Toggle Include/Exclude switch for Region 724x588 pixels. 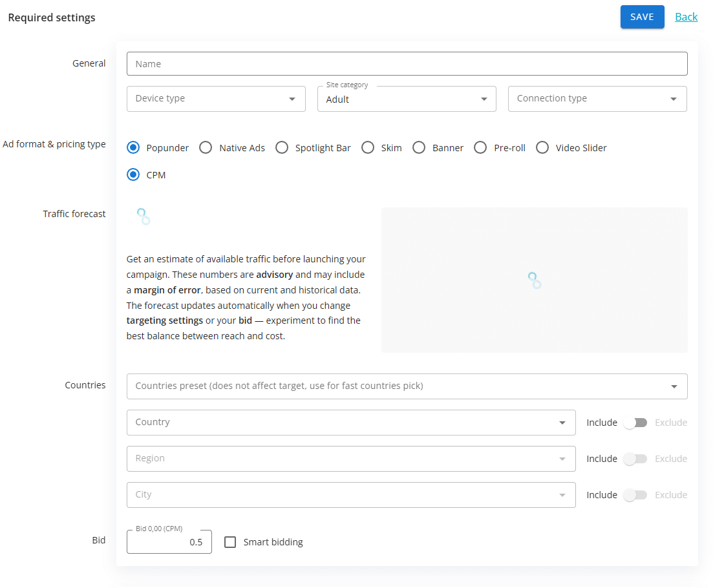point(635,459)
